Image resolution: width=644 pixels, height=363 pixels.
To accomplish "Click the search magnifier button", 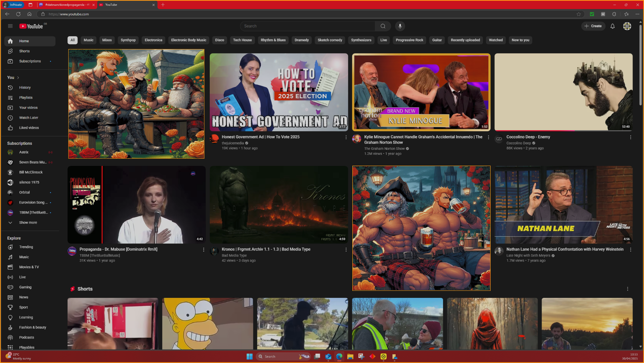I will pyautogui.click(x=383, y=26).
